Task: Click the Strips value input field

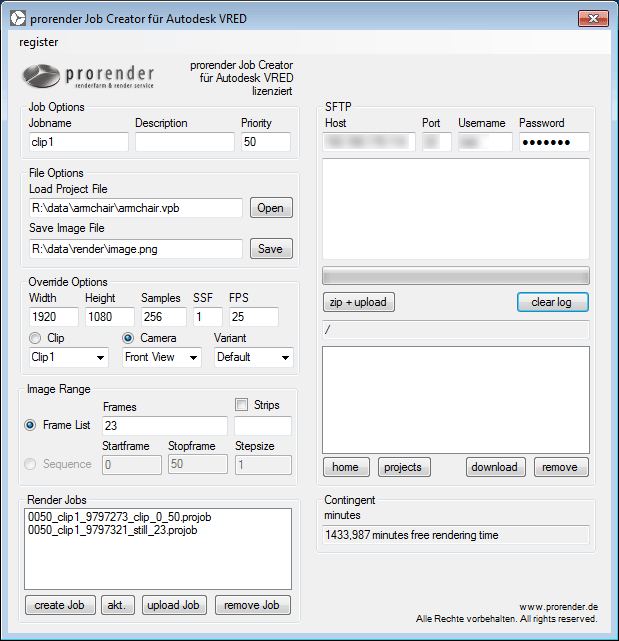Action: 263,426
